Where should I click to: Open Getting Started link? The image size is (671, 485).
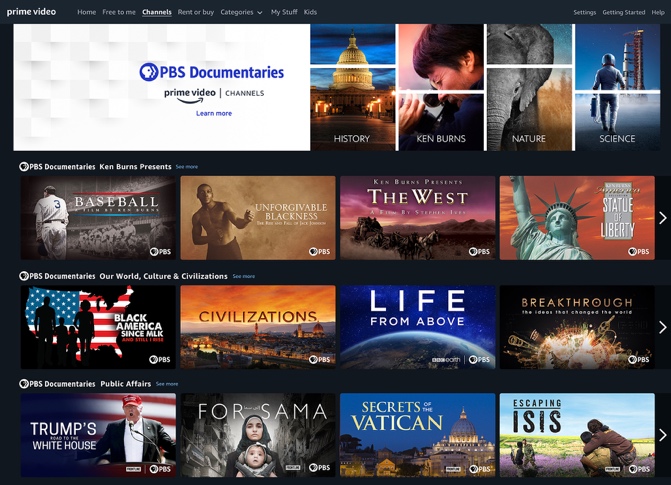click(x=623, y=12)
